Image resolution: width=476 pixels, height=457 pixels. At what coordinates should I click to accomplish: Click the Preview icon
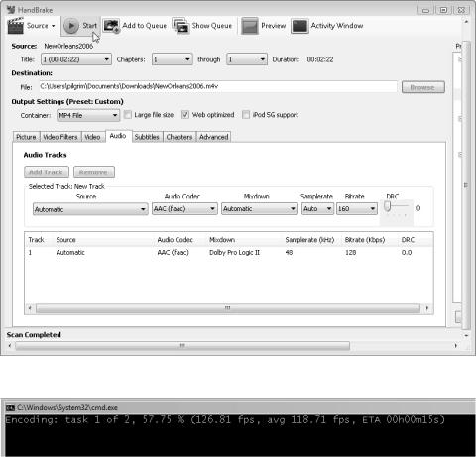pyautogui.click(x=250, y=26)
